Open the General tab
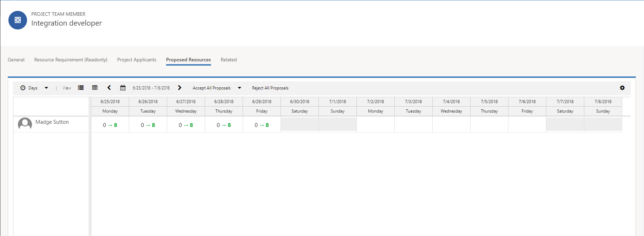644x236 pixels. [16, 60]
